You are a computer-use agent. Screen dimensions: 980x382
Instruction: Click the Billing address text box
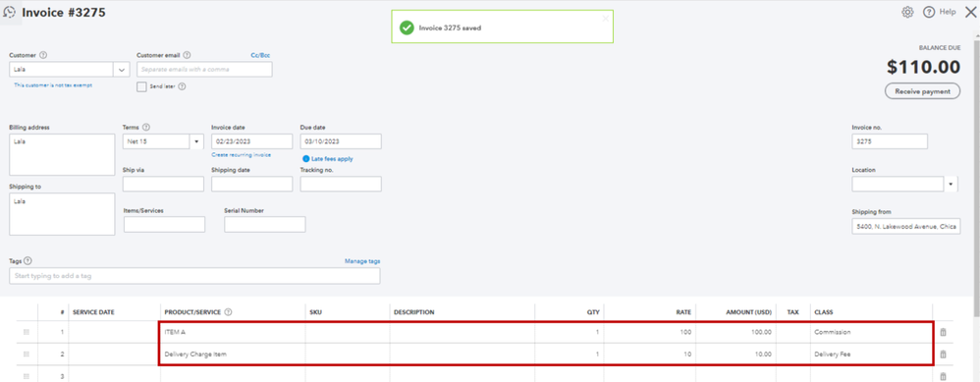point(62,154)
